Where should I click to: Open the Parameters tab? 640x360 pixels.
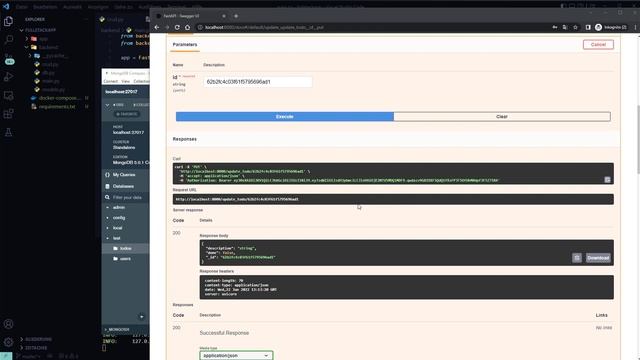coord(185,44)
